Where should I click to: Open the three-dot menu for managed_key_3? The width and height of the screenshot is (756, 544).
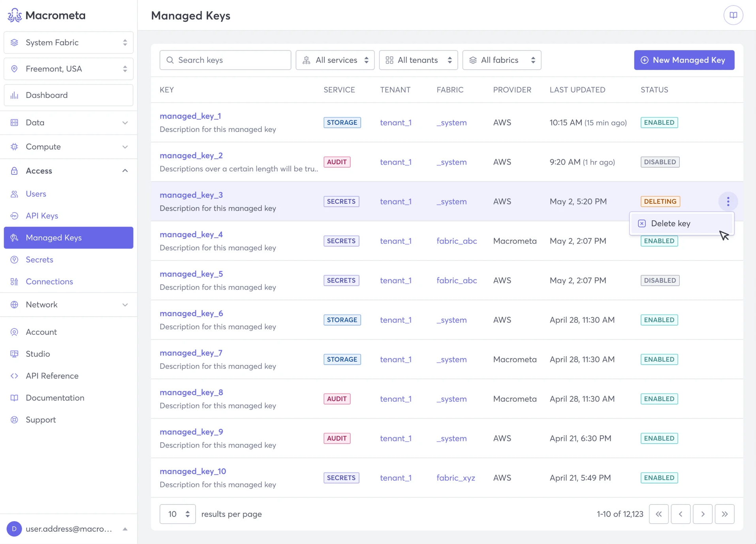[728, 201]
